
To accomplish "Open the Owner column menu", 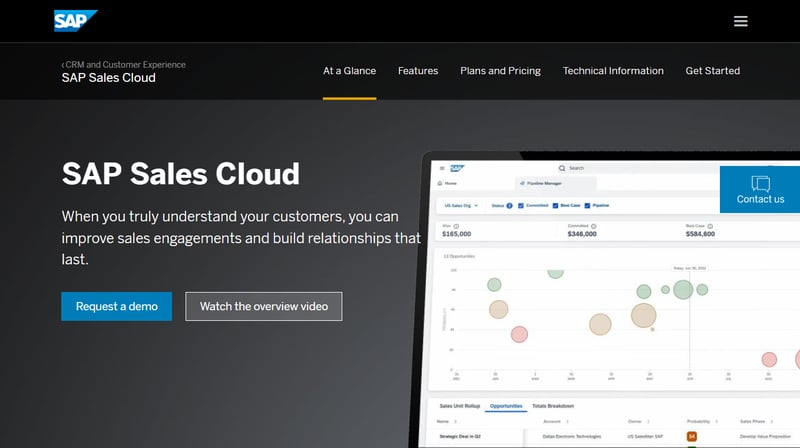I will (x=648, y=421).
